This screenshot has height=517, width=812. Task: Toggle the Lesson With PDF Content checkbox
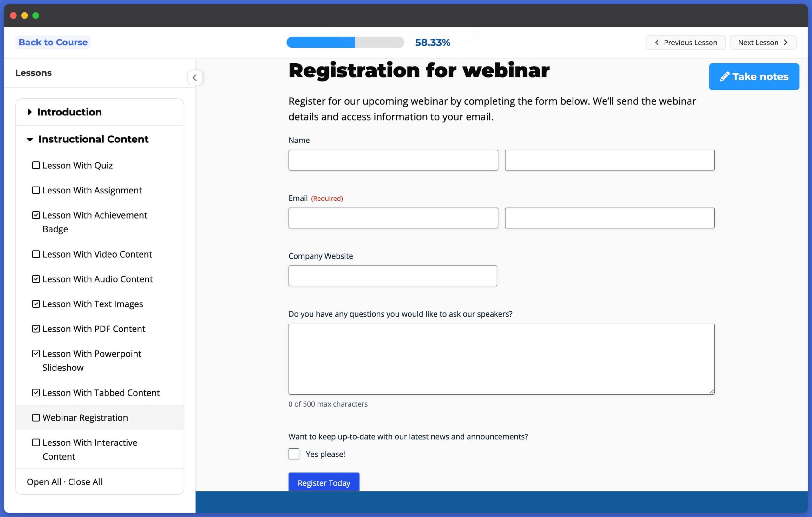[x=36, y=329]
